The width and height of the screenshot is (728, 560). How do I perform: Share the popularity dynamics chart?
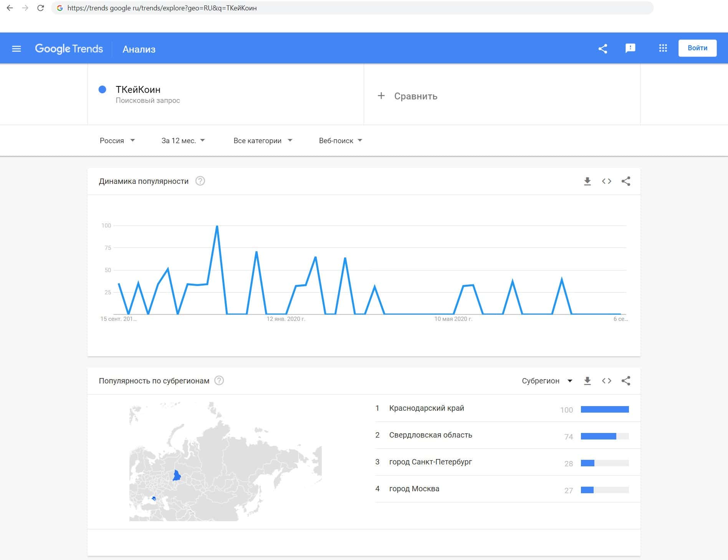625,181
